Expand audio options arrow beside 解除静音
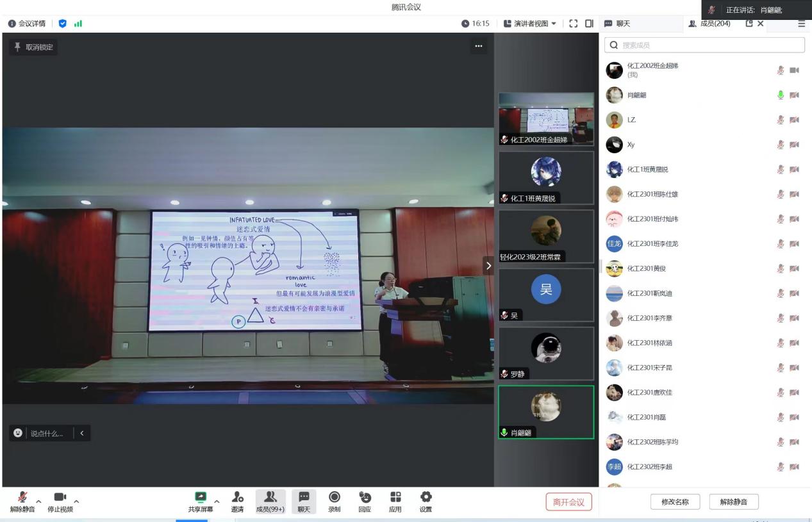 click(39, 501)
